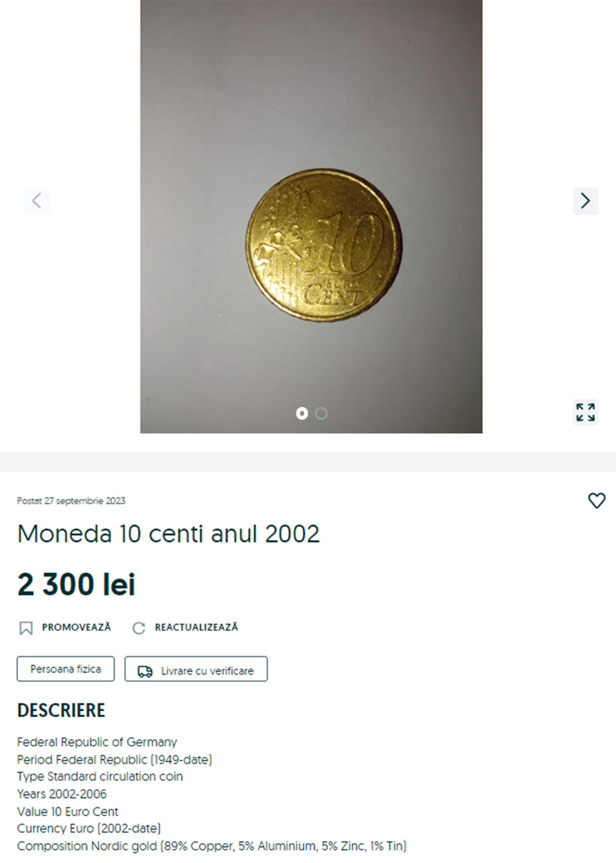The image size is (616, 863).
Task: Go to the next listing photo
Action: click(585, 201)
